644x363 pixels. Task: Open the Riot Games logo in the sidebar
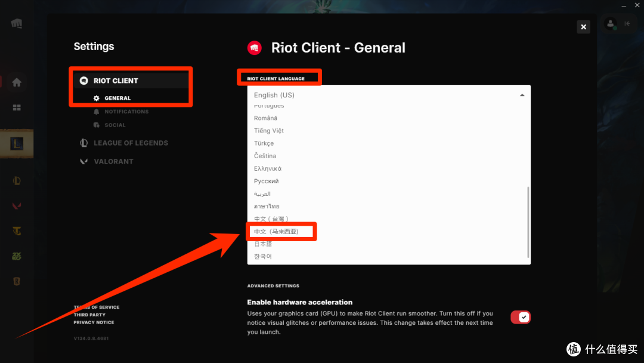(17, 23)
